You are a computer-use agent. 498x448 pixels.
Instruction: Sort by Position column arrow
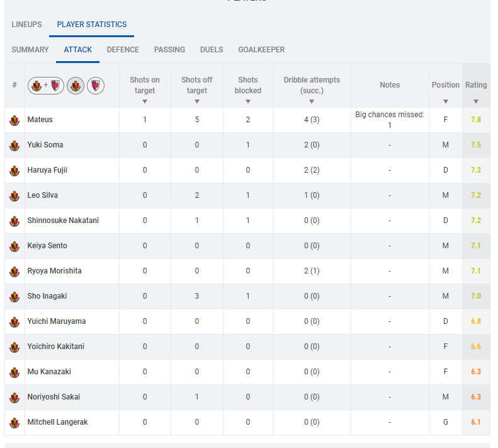point(446,101)
